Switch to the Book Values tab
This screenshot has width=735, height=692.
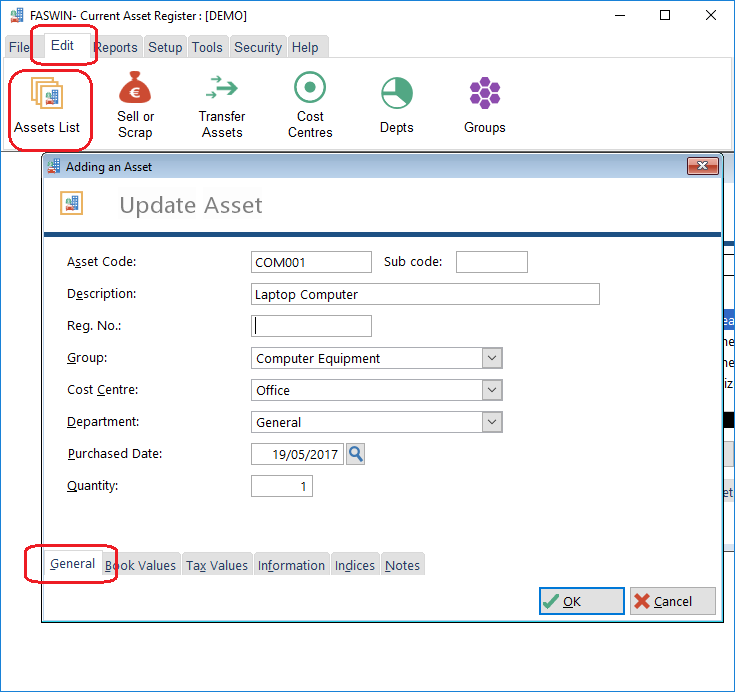140,565
